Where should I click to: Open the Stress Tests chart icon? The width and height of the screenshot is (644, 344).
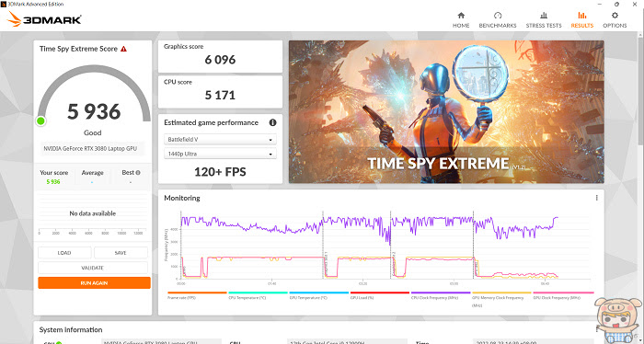pos(544,16)
